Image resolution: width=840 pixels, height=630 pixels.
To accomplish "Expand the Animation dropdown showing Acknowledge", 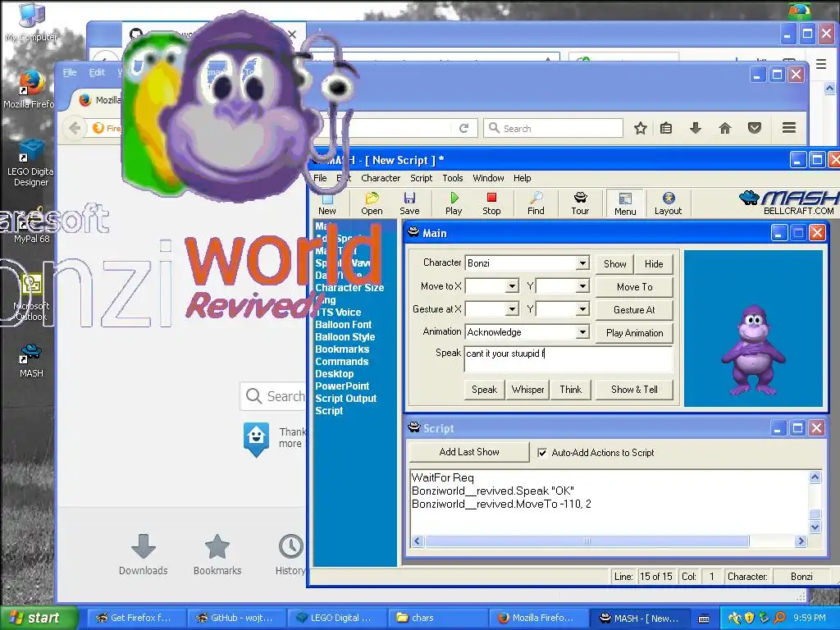I will click(582, 332).
